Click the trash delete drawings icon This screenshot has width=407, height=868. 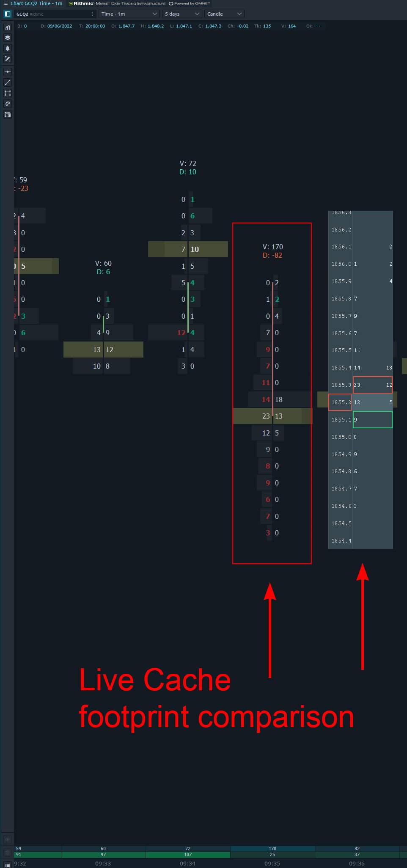[x=7, y=852]
